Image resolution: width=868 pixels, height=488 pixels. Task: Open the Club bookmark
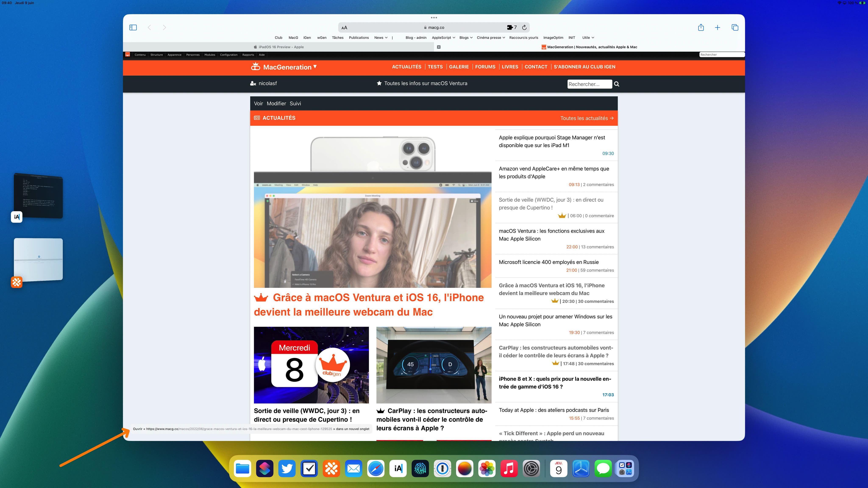278,38
